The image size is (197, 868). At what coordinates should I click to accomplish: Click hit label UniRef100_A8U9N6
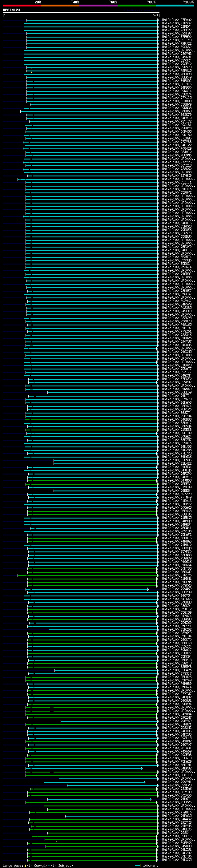tap(176, 155)
